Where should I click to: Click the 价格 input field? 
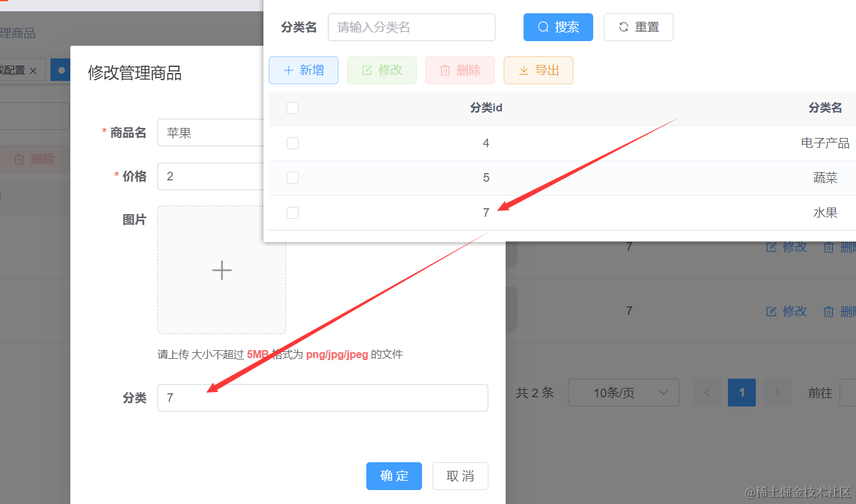coord(210,176)
